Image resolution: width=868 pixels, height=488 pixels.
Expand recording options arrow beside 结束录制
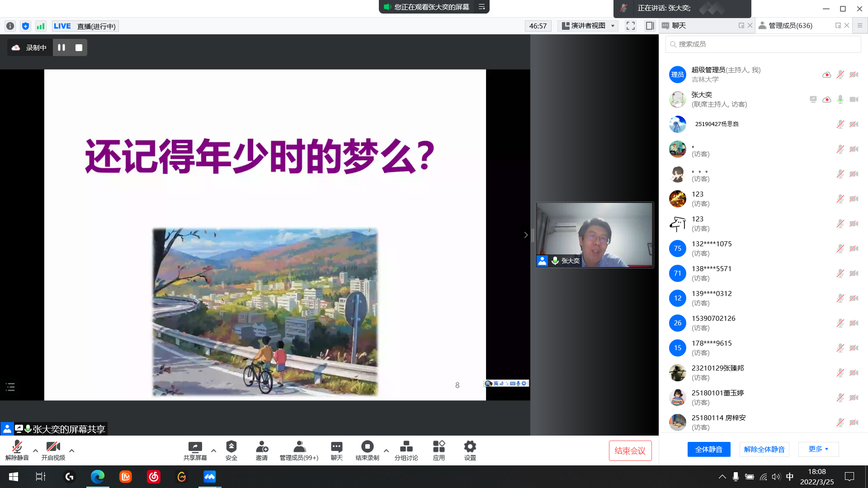pos(386,450)
